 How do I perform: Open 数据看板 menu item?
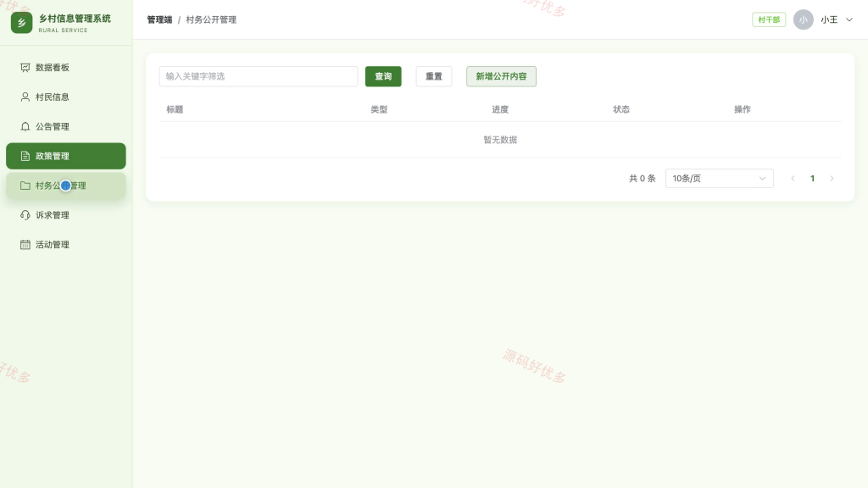(66, 68)
